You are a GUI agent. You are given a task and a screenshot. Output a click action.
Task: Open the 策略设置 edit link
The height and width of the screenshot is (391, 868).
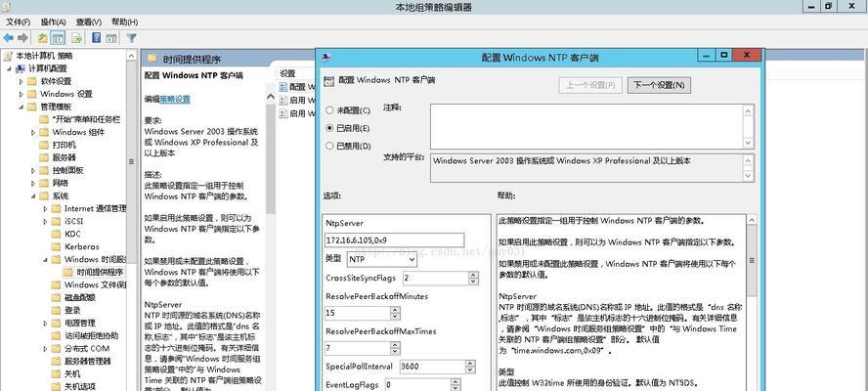point(175,99)
